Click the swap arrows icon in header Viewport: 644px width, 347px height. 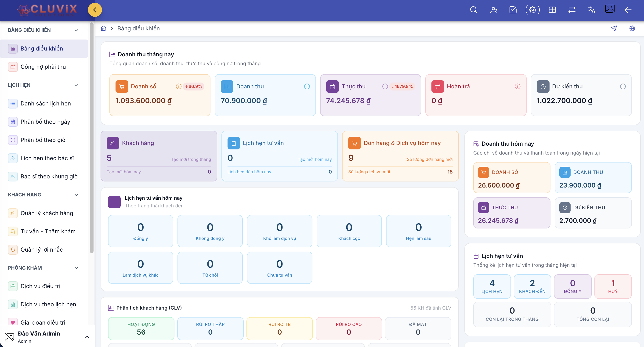point(572,10)
